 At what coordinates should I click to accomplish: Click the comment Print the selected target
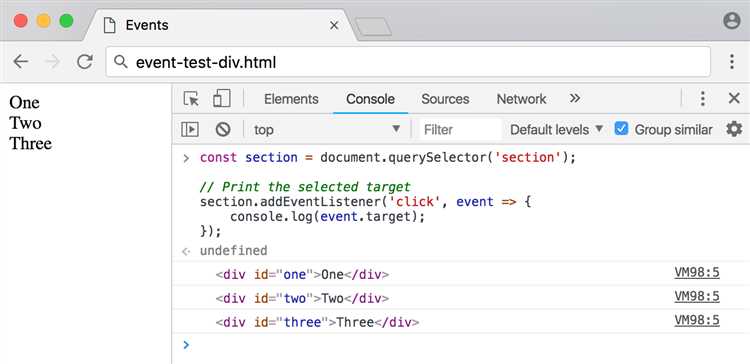(305, 187)
